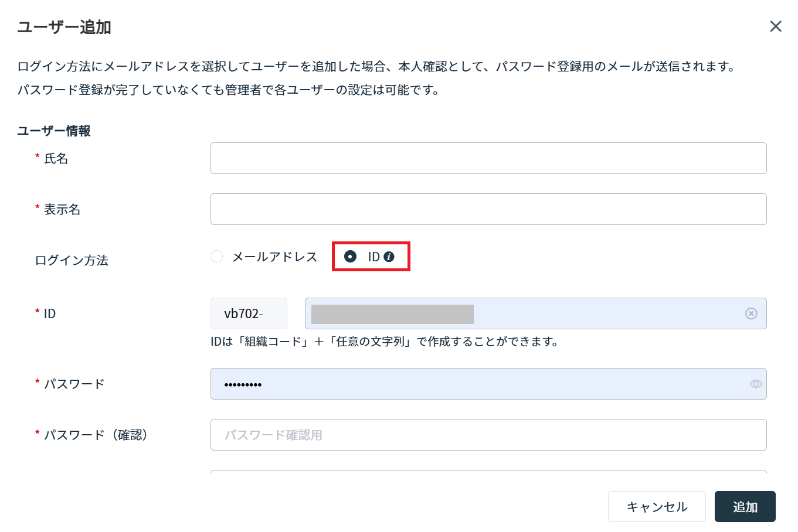Click the 表示名 input field
Screen dimensions: 798x532
[x=488, y=209]
